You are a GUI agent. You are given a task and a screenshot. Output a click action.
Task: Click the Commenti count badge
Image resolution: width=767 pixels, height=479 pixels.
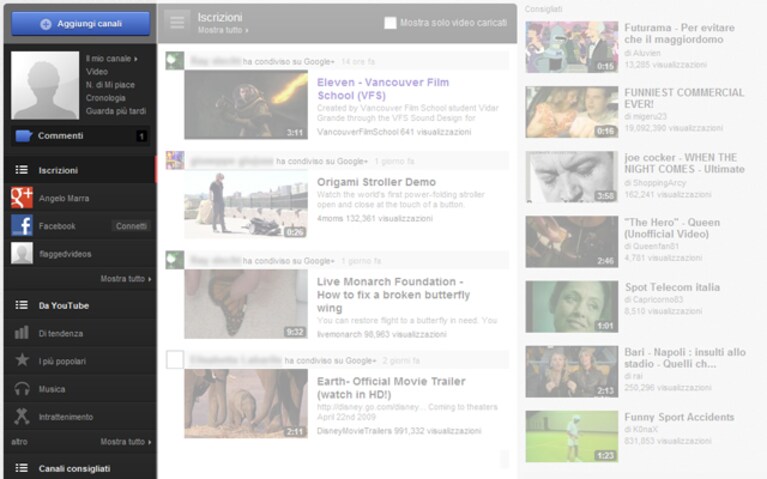[x=141, y=136]
